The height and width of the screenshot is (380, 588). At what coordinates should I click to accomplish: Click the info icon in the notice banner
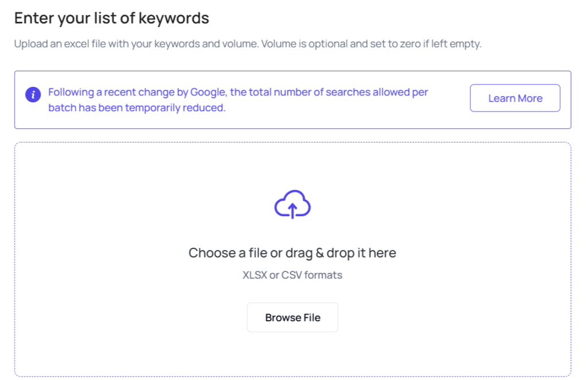[33, 94]
